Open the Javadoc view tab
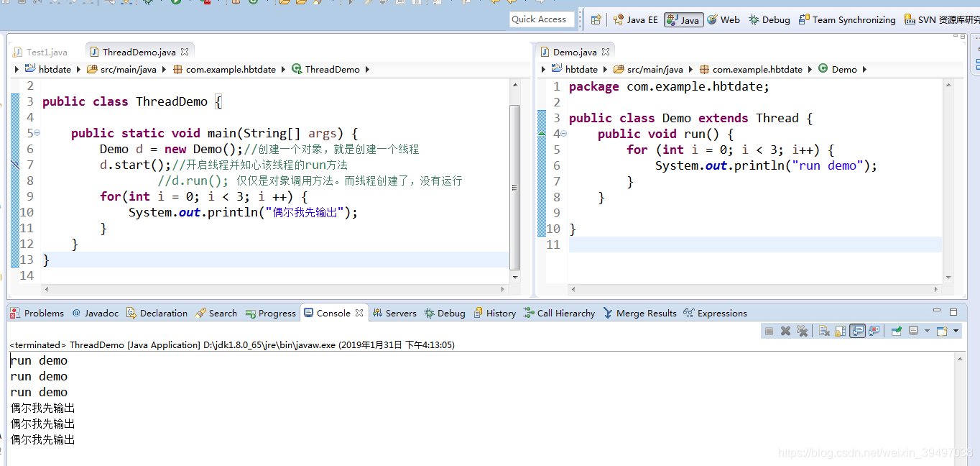 tap(96, 313)
